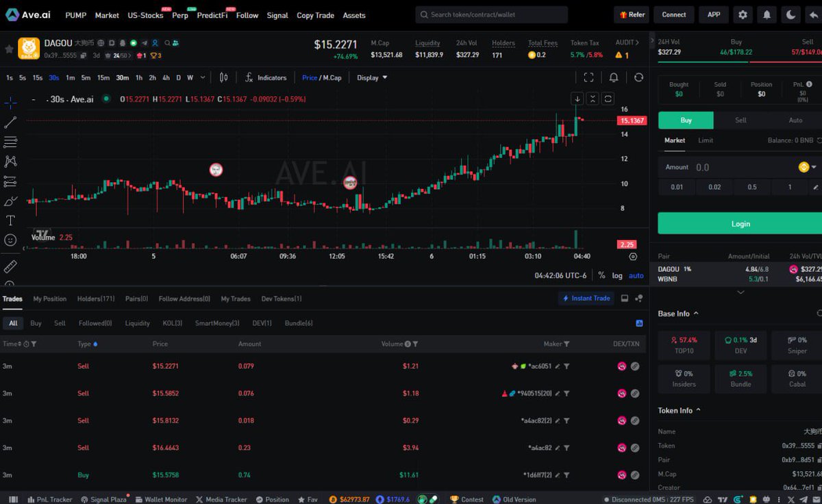Filter the Maker column header

coord(566,344)
